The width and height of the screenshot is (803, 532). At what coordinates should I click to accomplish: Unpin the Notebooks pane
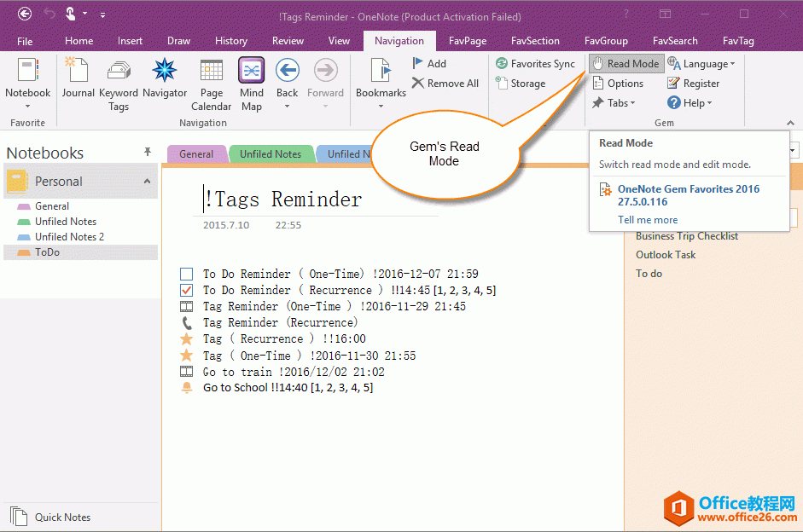point(148,152)
